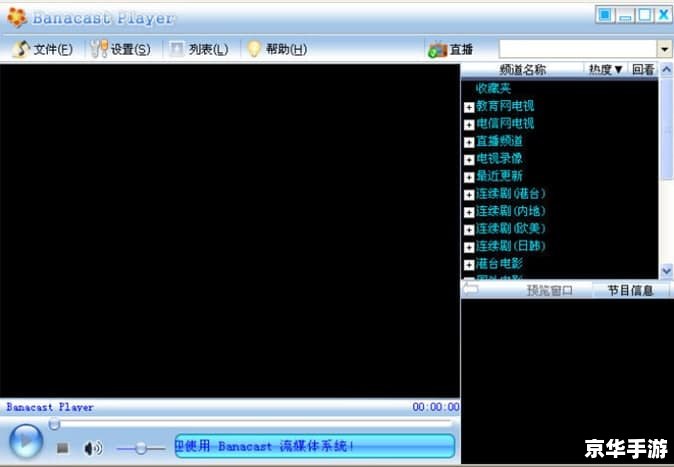Screen dimensions: 674x467
Task: Expand the 教育网电视 category
Action: [469, 107]
